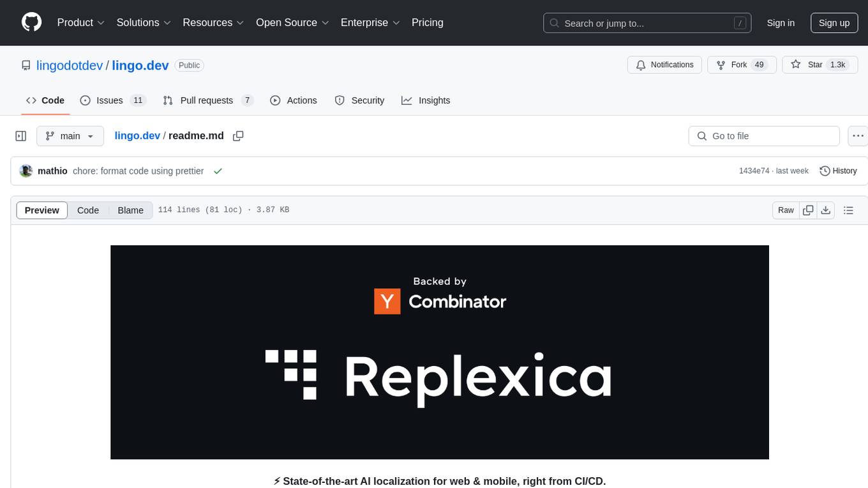The height and width of the screenshot is (488, 868).
Task: Open the Pull requests tab
Action: 208,100
